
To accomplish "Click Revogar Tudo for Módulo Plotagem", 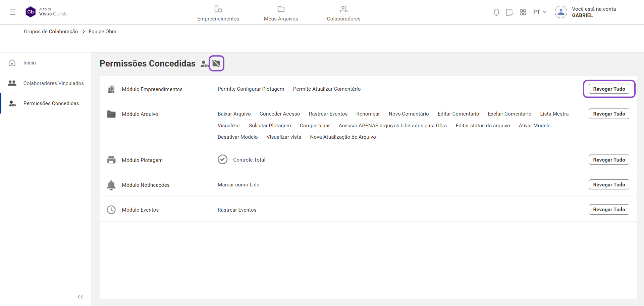I will pyautogui.click(x=609, y=160).
